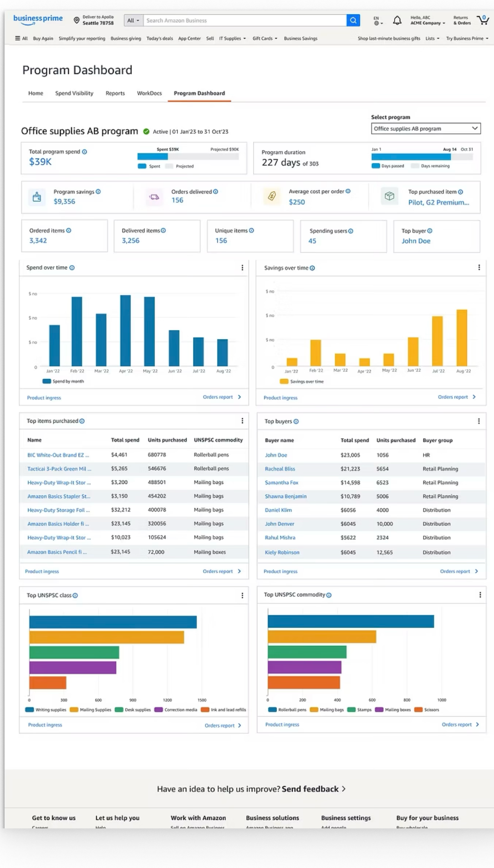Click info icon beside Top purchased item
The image size is (494, 868).
pyautogui.click(x=460, y=192)
